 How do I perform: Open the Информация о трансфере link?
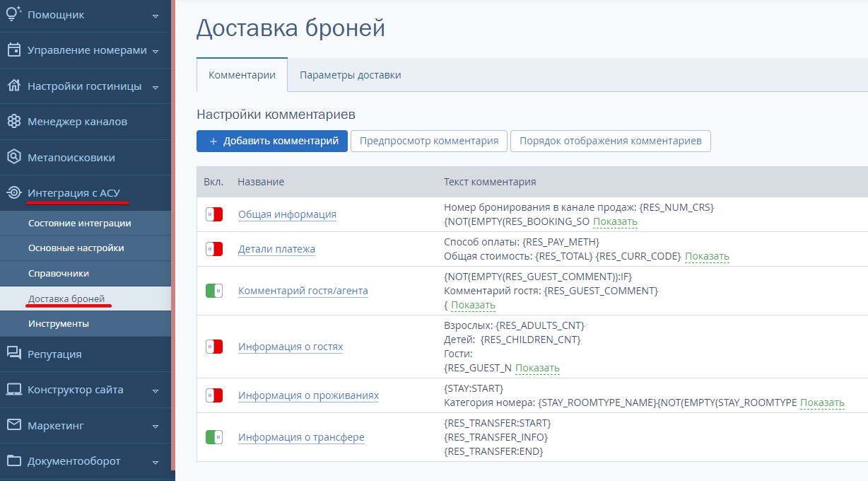click(x=301, y=437)
